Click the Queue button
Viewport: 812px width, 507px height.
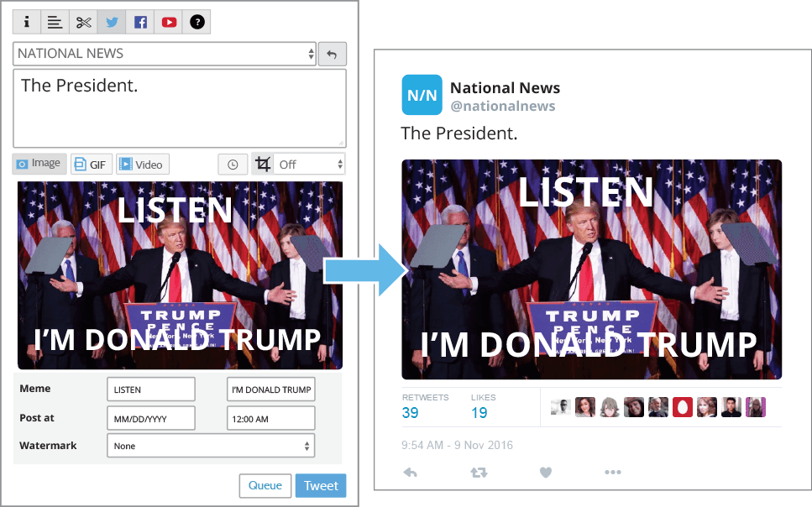265,486
